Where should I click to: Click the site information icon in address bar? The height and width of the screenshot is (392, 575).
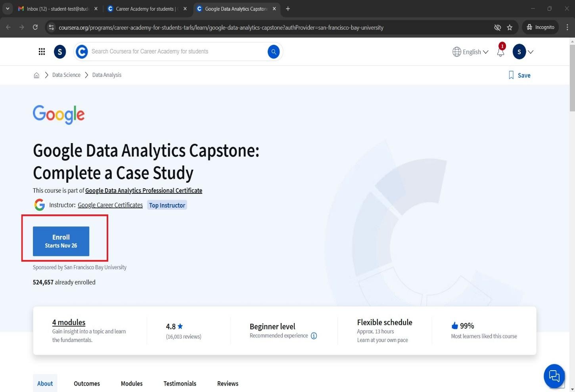pos(51,27)
